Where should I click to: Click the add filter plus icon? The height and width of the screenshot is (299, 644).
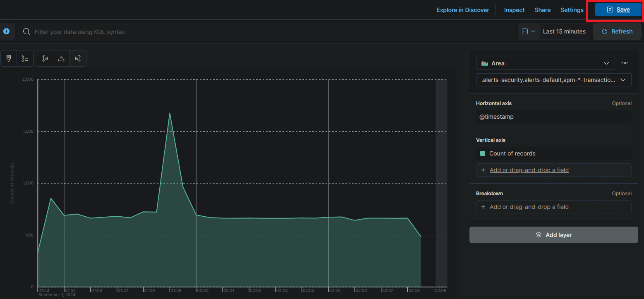tap(6, 31)
